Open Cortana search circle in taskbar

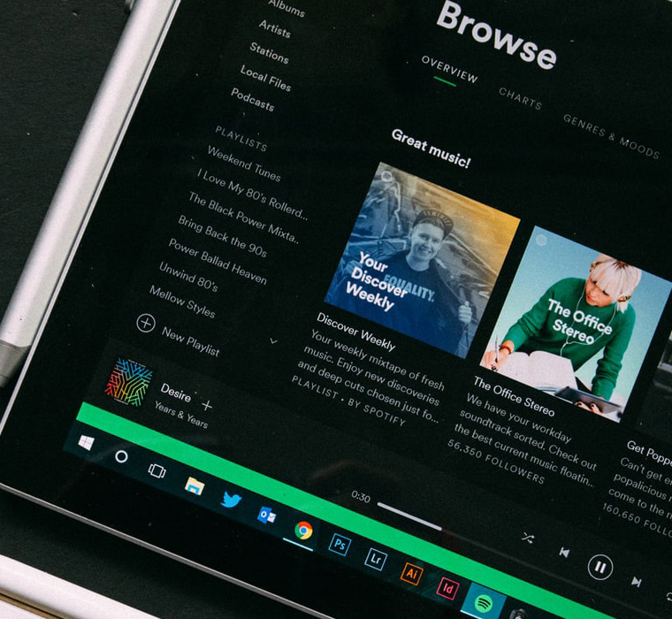point(121,456)
